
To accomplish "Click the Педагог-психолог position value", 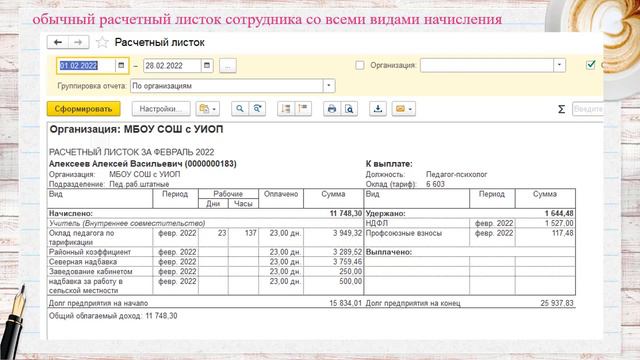I will click(456, 174).
